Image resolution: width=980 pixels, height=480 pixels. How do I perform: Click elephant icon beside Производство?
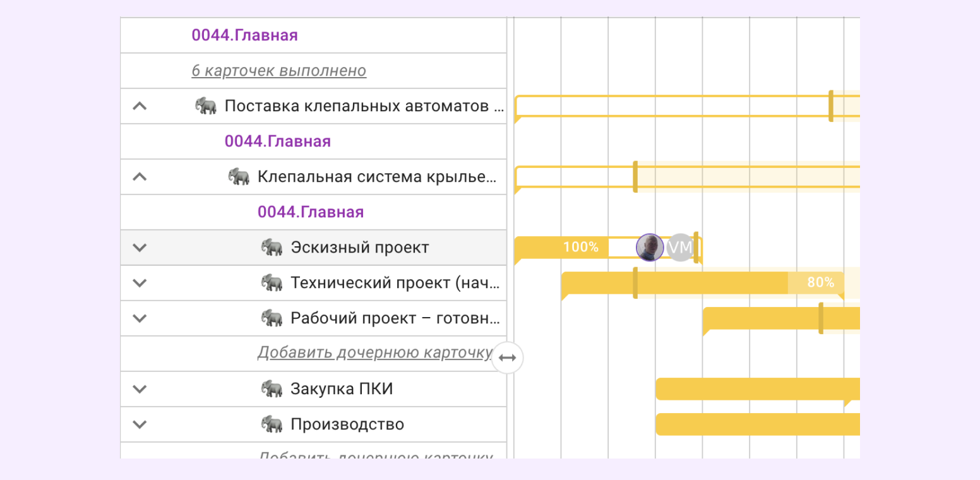[272, 424]
